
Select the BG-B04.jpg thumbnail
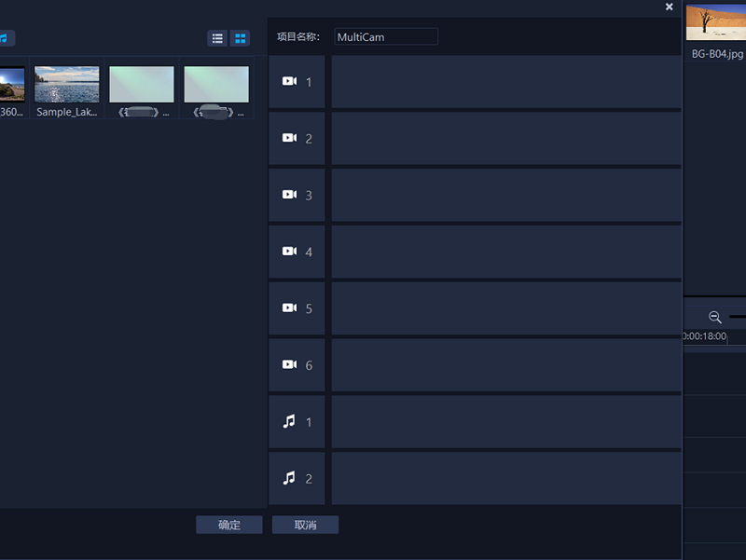(x=716, y=22)
